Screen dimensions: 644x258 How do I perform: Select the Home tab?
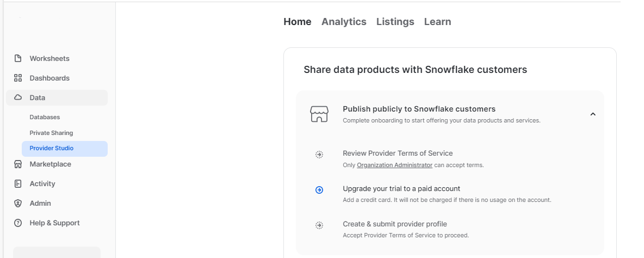tap(298, 22)
